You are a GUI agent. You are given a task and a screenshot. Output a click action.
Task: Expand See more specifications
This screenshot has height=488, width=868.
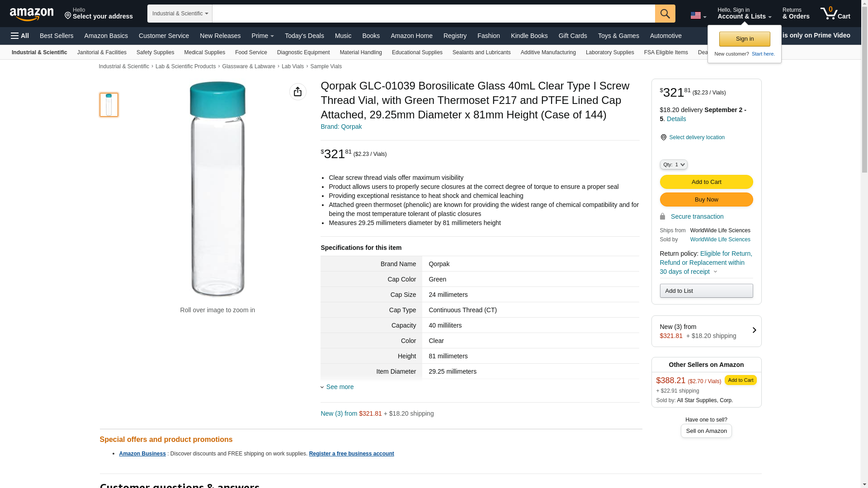pos(340,387)
